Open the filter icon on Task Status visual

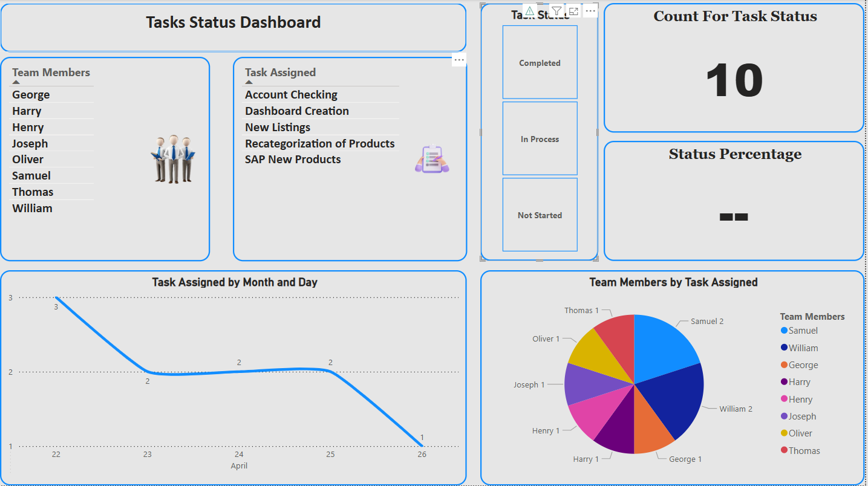tap(555, 10)
